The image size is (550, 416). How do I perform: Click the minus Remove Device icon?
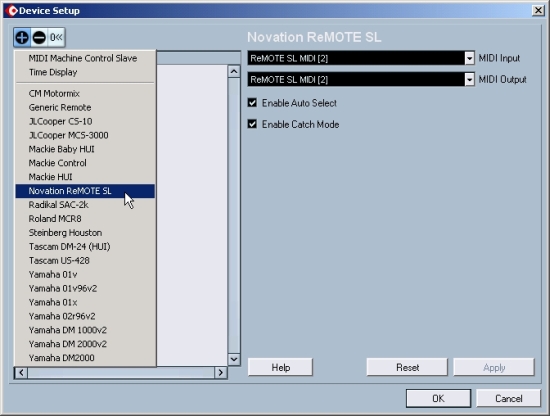(x=39, y=37)
